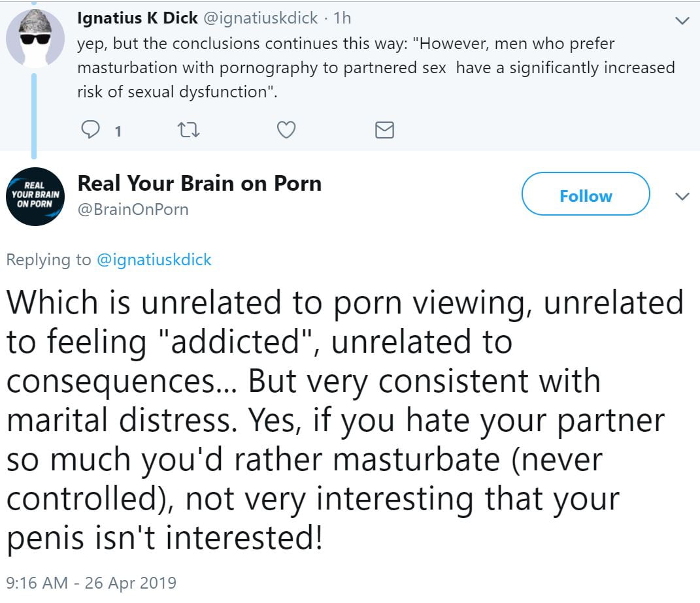
Task: Open Ignatius K Dick's avatar picture
Action: tap(35, 39)
